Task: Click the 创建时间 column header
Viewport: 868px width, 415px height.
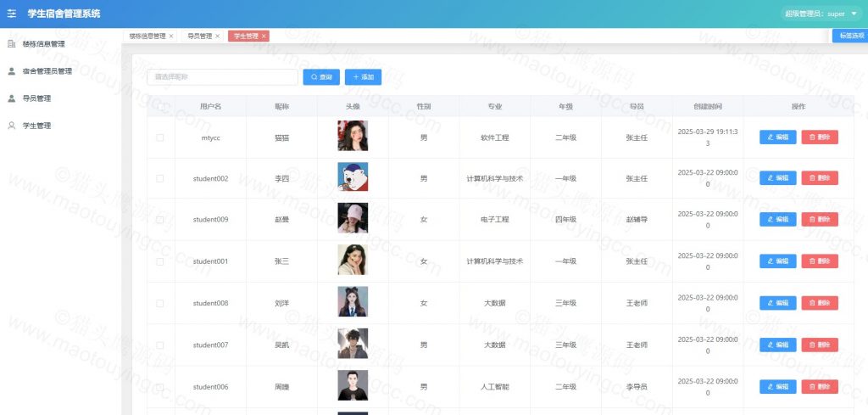Action: click(x=708, y=106)
